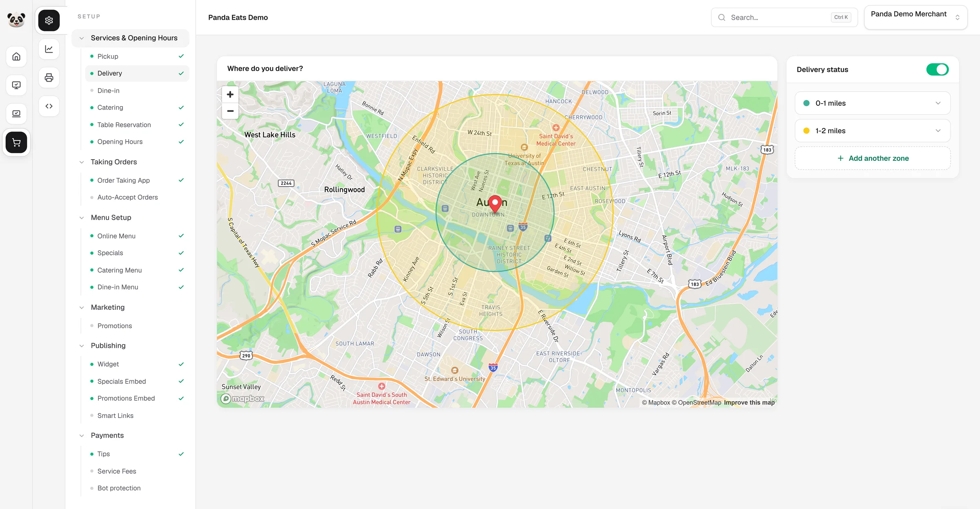Click the plus icon beside Add another zone
980x509 pixels.
[x=840, y=158]
